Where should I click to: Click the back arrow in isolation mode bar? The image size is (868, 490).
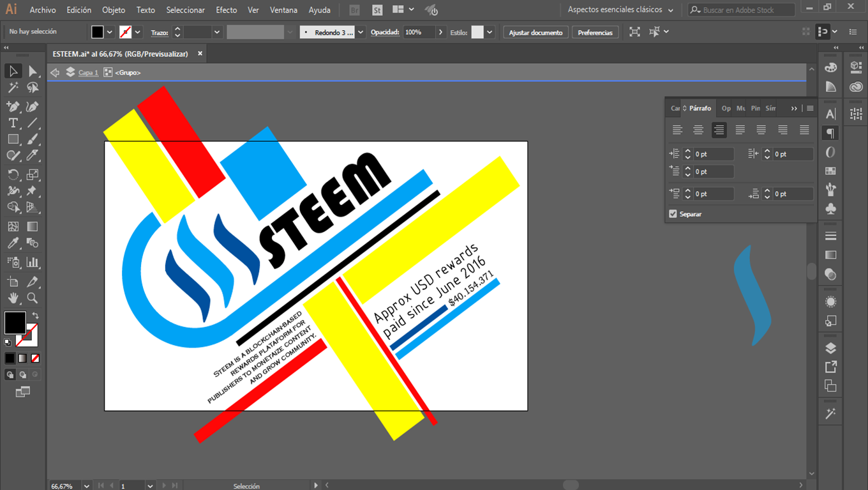click(x=55, y=72)
